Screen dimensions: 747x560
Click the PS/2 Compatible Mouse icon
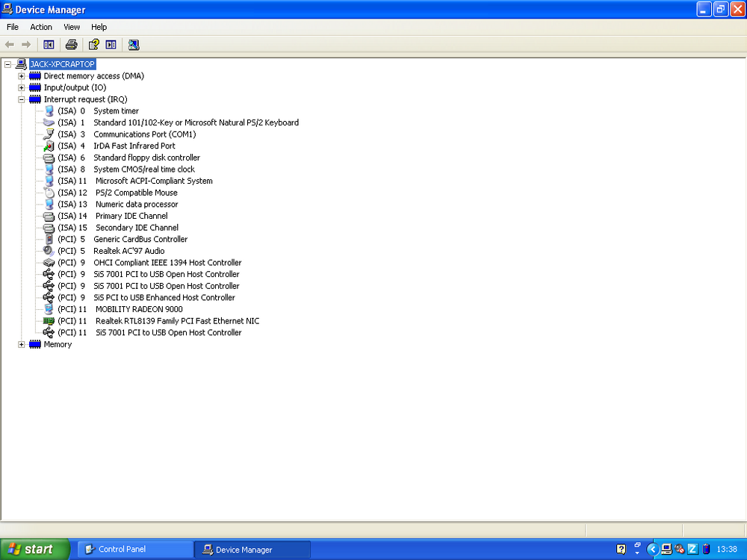pyautogui.click(x=49, y=193)
